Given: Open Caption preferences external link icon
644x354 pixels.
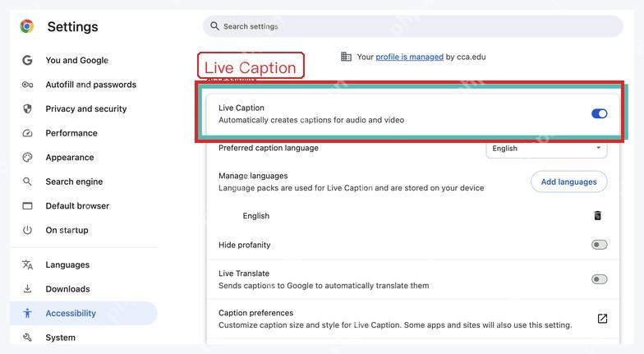Looking at the screenshot, I should pyautogui.click(x=602, y=319).
